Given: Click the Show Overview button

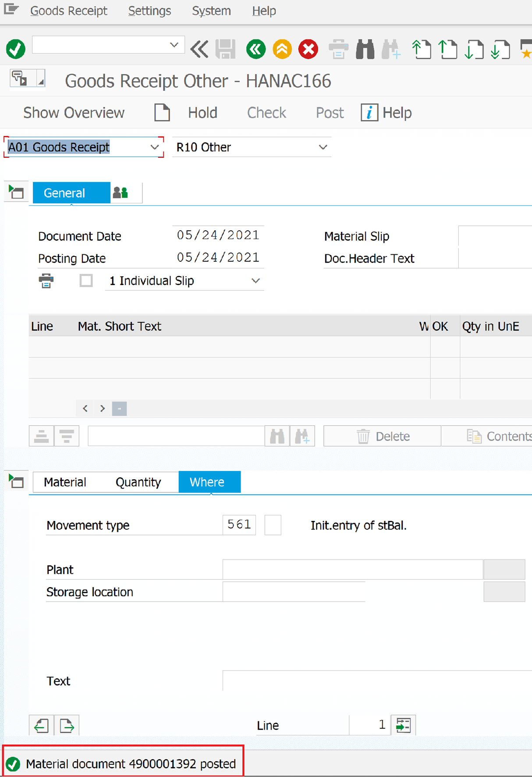Looking at the screenshot, I should click(x=74, y=113).
